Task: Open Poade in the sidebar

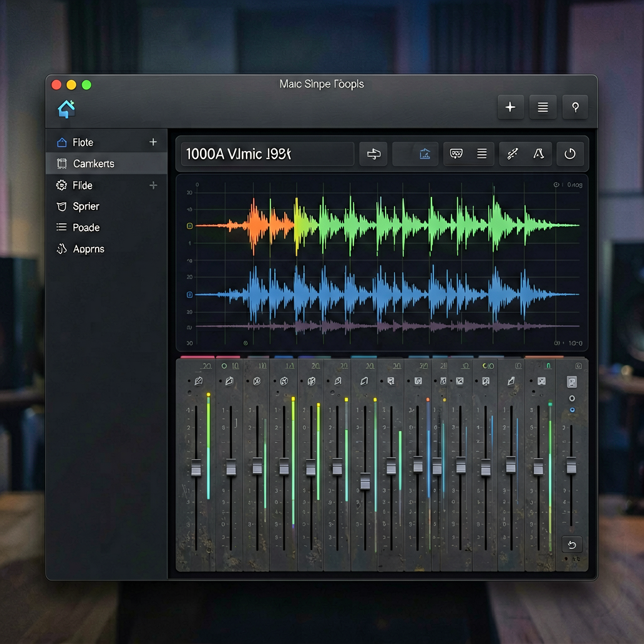Action: (x=106, y=227)
